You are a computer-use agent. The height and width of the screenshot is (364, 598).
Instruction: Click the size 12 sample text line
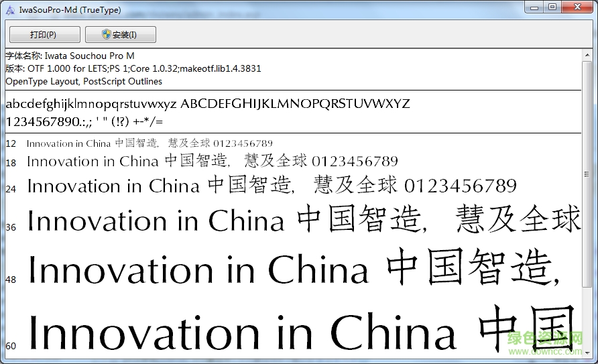[149, 143]
